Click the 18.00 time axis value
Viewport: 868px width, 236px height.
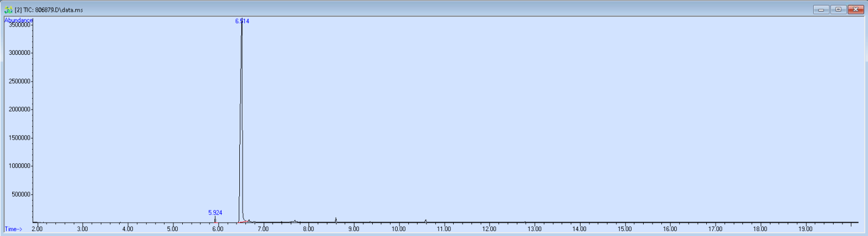coord(760,228)
